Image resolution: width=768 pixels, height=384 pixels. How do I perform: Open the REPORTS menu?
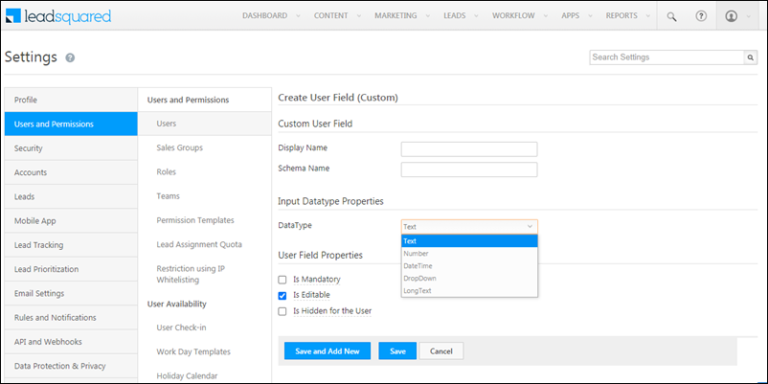(622, 16)
